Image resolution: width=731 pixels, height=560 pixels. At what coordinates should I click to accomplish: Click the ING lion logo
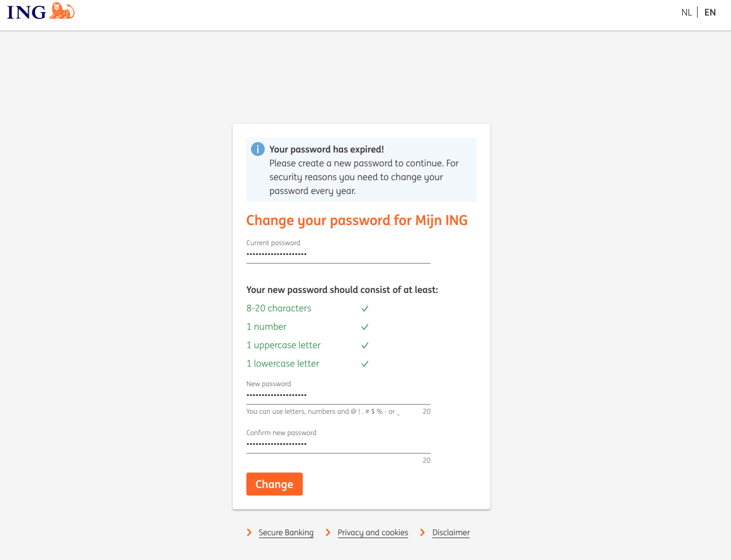[x=62, y=12]
